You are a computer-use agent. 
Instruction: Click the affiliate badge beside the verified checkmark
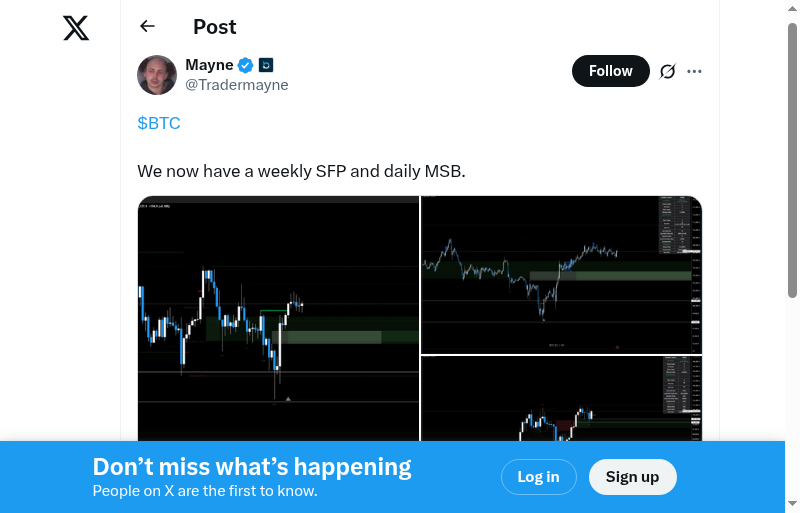[x=266, y=66]
